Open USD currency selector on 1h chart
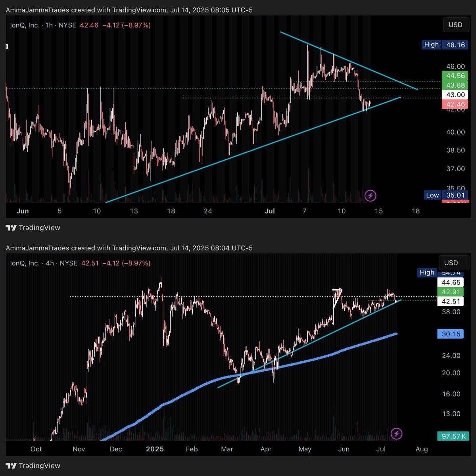Viewport: 476px width, 476px height. click(x=455, y=25)
